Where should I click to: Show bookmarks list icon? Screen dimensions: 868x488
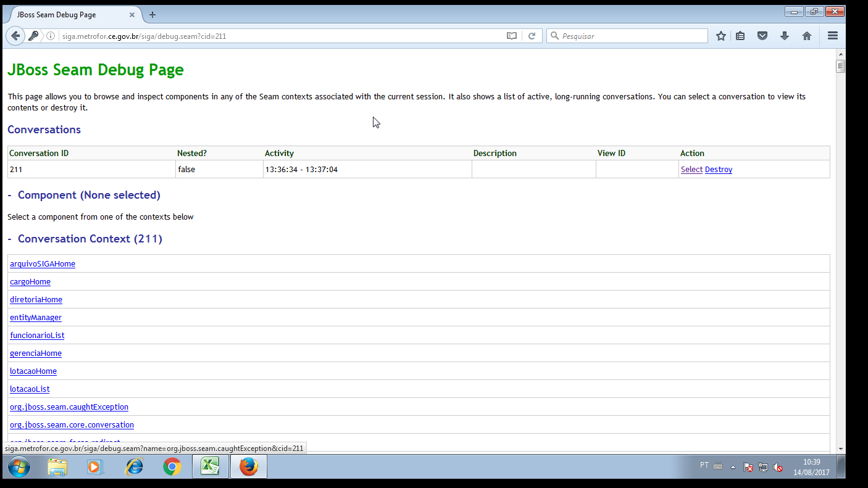[740, 36]
